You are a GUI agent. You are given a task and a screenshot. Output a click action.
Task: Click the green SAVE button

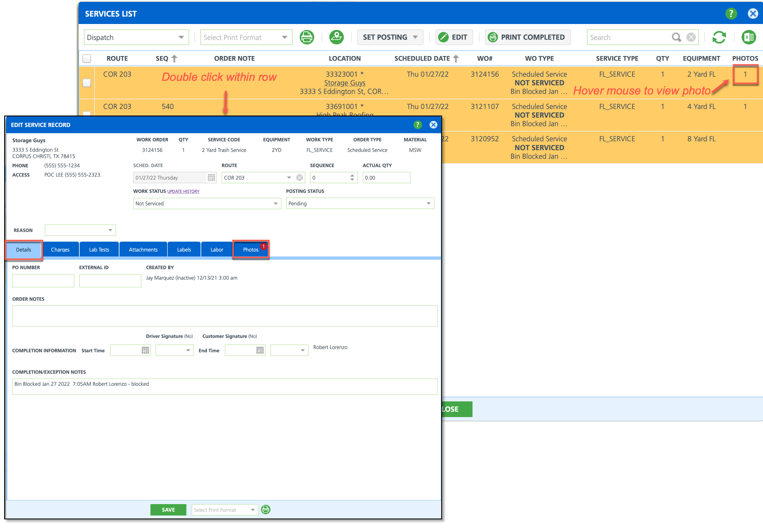click(x=168, y=510)
